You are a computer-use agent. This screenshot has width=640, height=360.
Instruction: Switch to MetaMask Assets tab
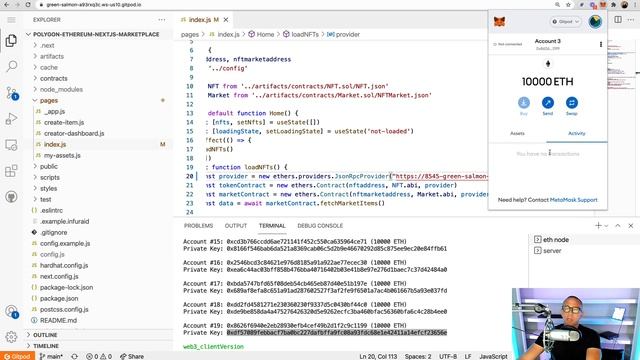click(517, 133)
